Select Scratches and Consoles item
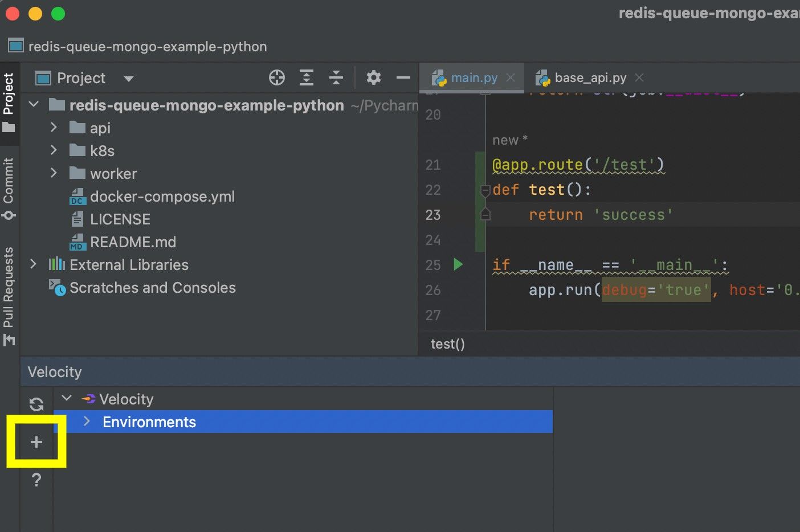This screenshot has height=532, width=800. click(x=153, y=288)
